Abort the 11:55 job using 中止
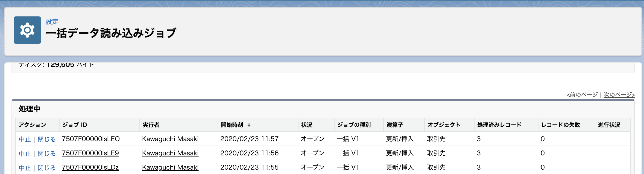Image resolution: width=644 pixels, height=174 pixels. (25, 167)
